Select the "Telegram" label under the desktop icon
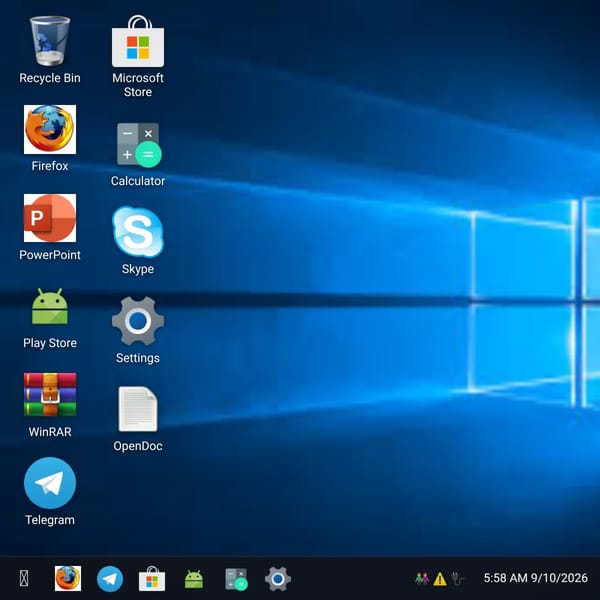 50,520
